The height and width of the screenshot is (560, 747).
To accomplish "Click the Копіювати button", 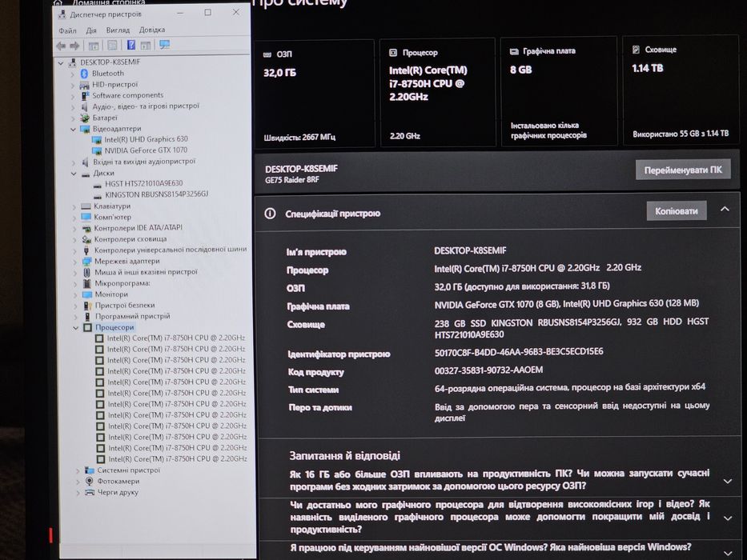I will pyautogui.click(x=676, y=211).
